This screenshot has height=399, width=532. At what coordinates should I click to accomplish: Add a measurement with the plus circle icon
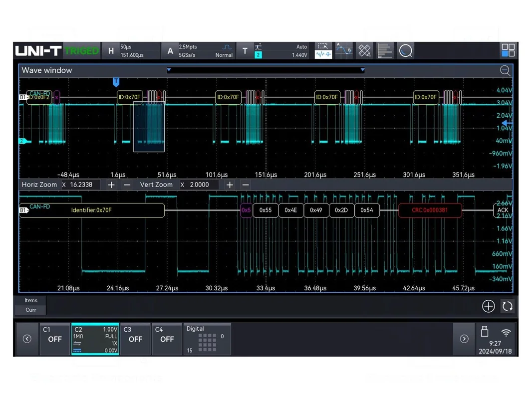click(x=488, y=306)
